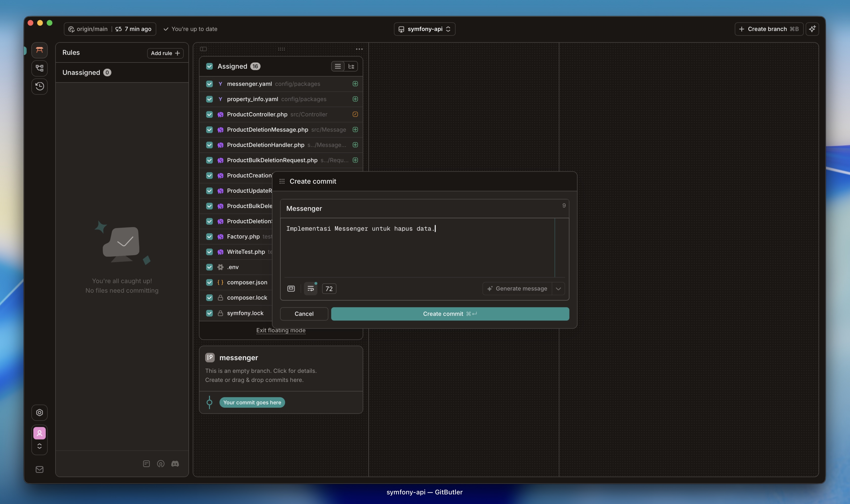Expand the Generate message options chevron

pos(558,289)
